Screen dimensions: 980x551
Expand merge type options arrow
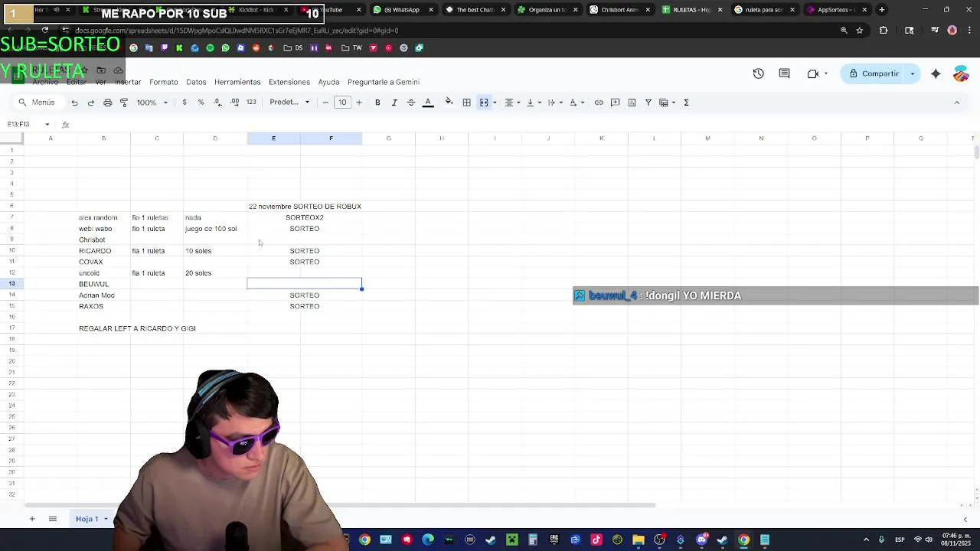click(x=495, y=103)
